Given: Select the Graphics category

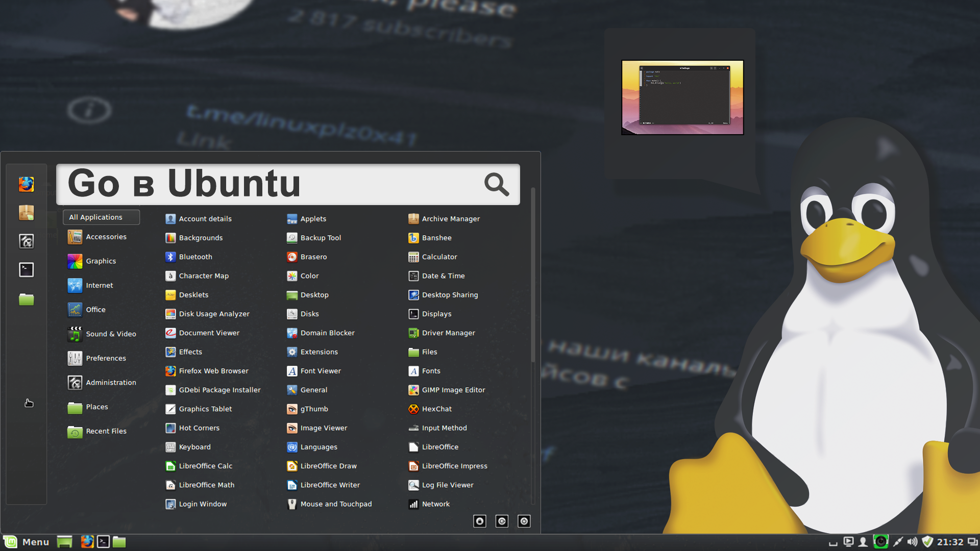Looking at the screenshot, I should [x=101, y=261].
